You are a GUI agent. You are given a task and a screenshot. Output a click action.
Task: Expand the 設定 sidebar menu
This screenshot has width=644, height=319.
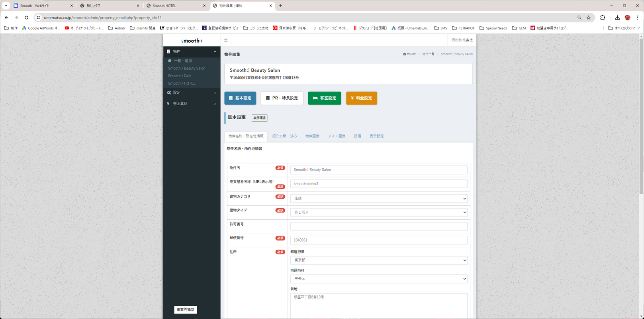[x=192, y=93]
